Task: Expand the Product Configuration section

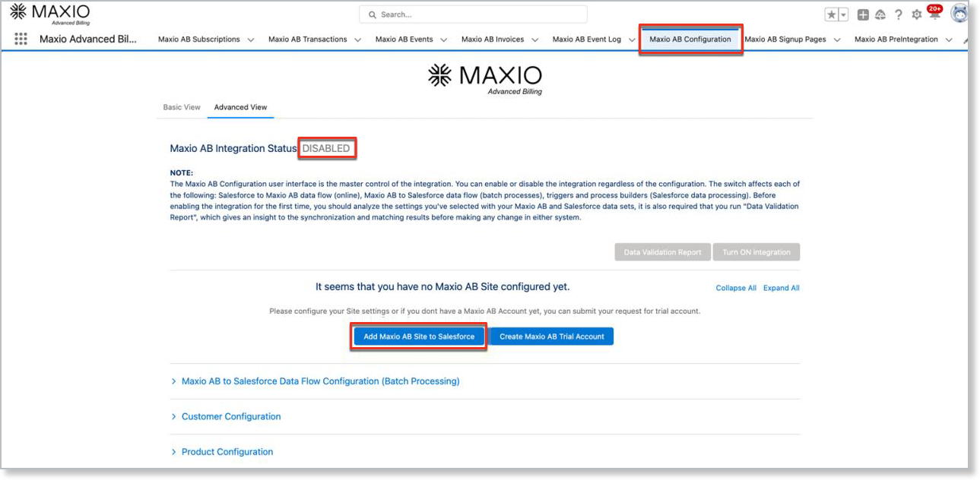Action: 227,452
